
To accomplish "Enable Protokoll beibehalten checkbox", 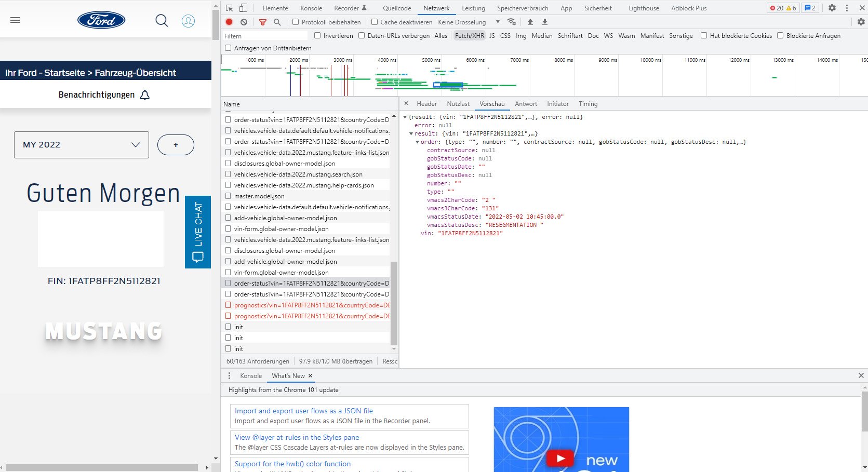I will 296,22.
